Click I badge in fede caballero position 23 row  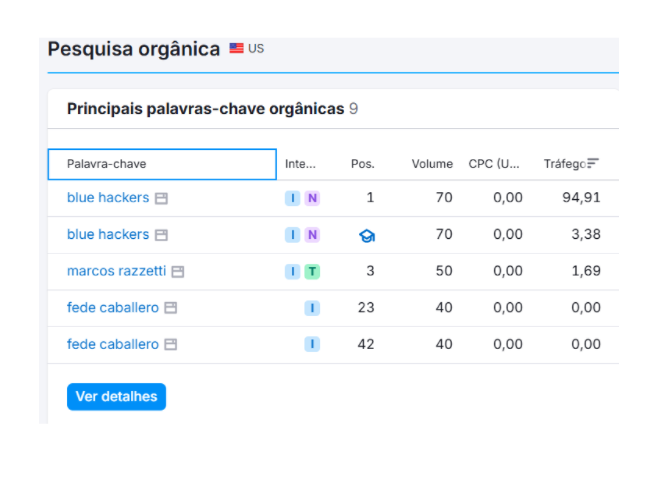(x=312, y=308)
